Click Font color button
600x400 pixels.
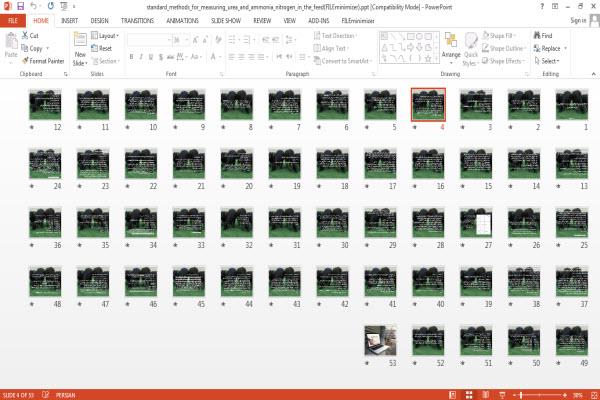214,57
